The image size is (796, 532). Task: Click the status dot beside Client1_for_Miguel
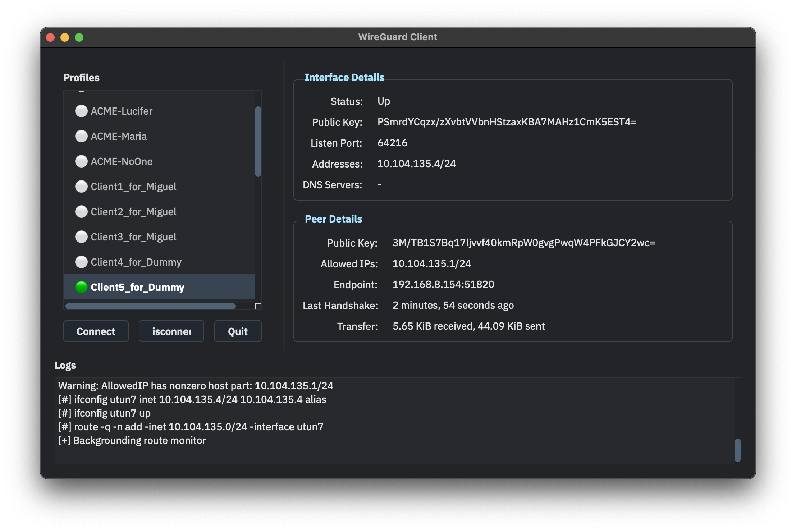tap(81, 187)
